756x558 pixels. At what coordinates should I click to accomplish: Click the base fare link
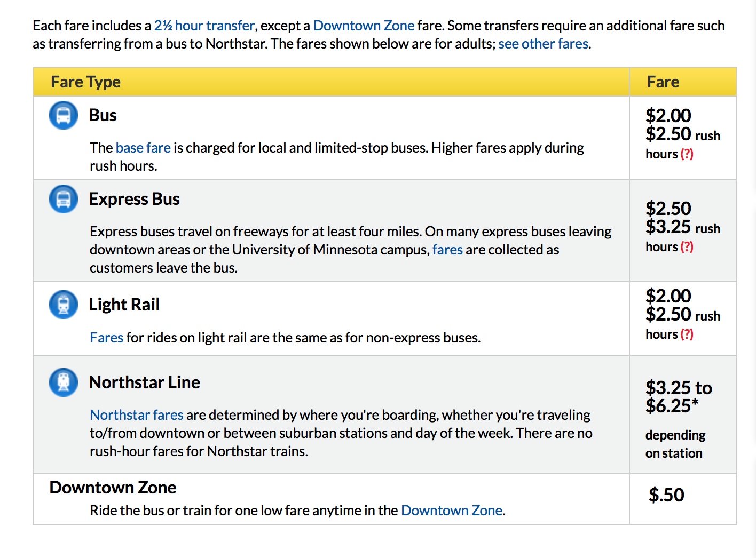(x=143, y=148)
